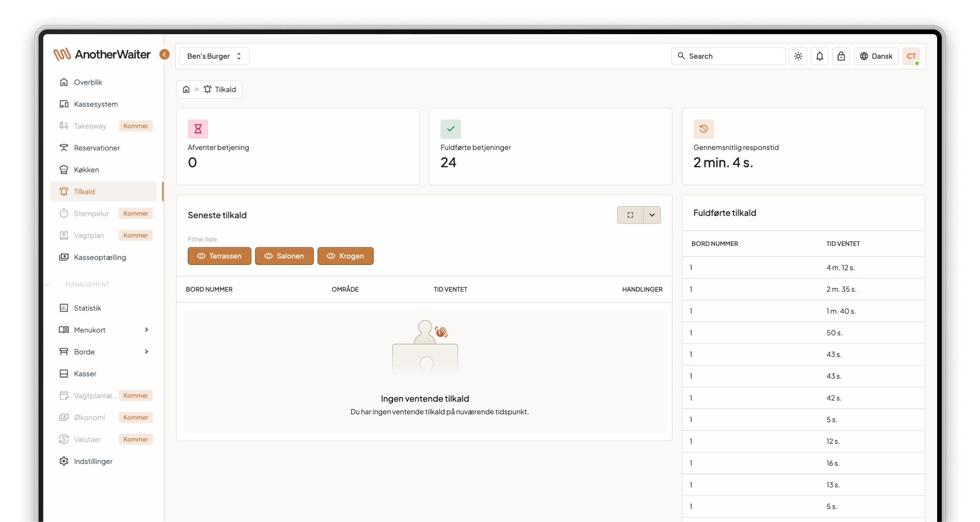
Task: Select row with 2 m. 35 s. wait
Action: click(803, 289)
